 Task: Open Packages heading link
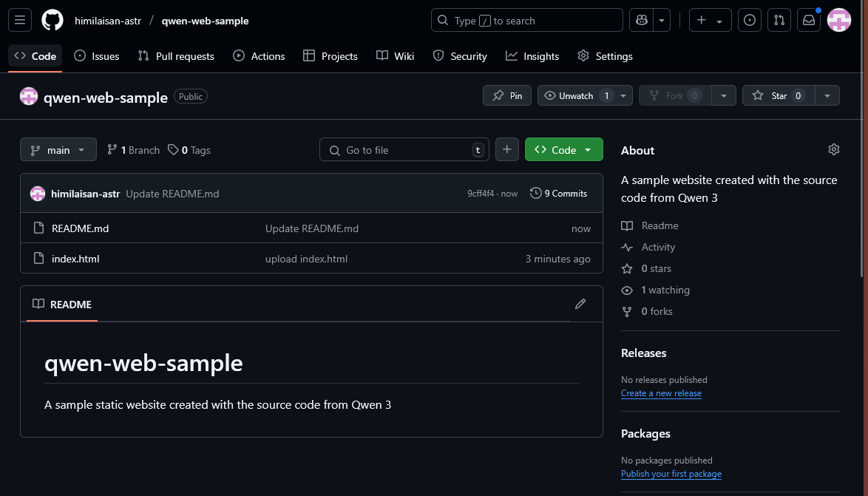pos(645,433)
